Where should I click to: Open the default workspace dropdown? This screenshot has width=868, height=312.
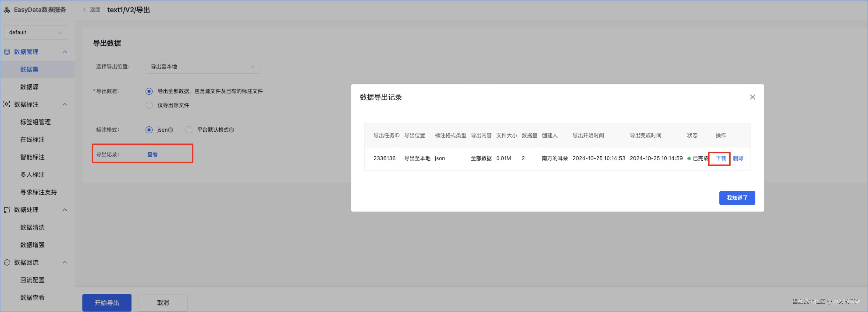(x=36, y=32)
